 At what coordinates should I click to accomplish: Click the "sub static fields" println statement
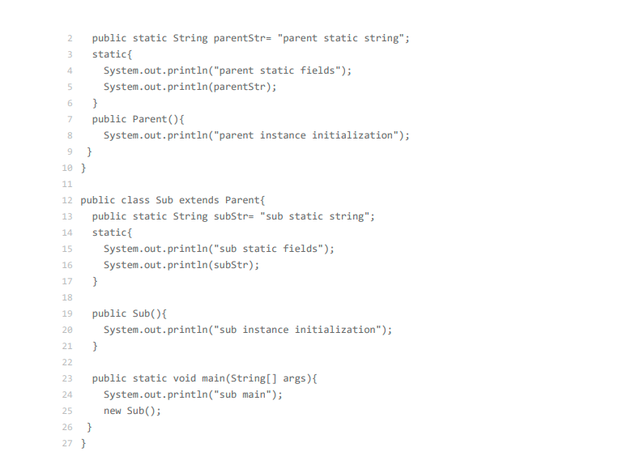[219, 248]
